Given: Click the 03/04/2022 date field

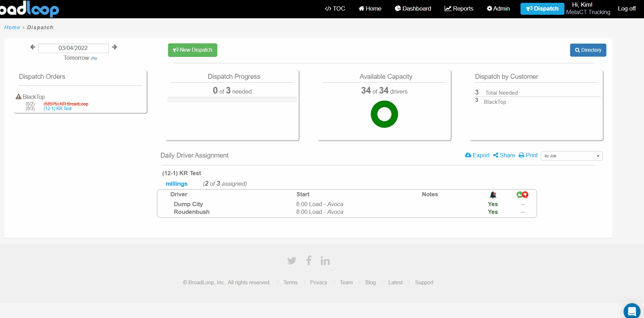Looking at the screenshot, I should pyautogui.click(x=73, y=48).
